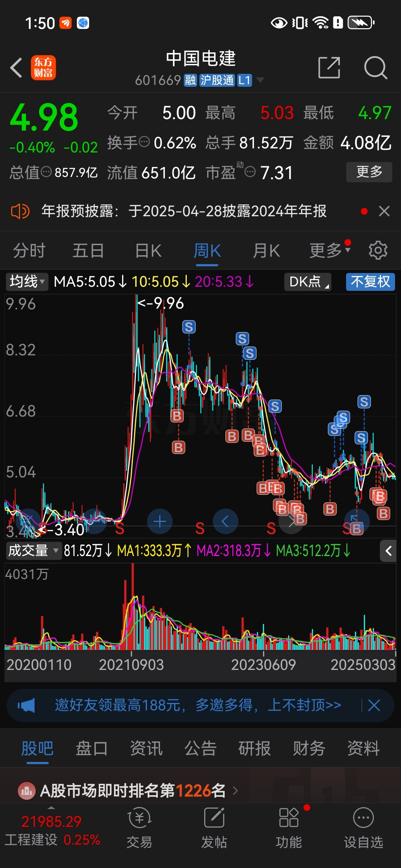
Task: Switch to 月K chart tab
Action: tap(266, 250)
